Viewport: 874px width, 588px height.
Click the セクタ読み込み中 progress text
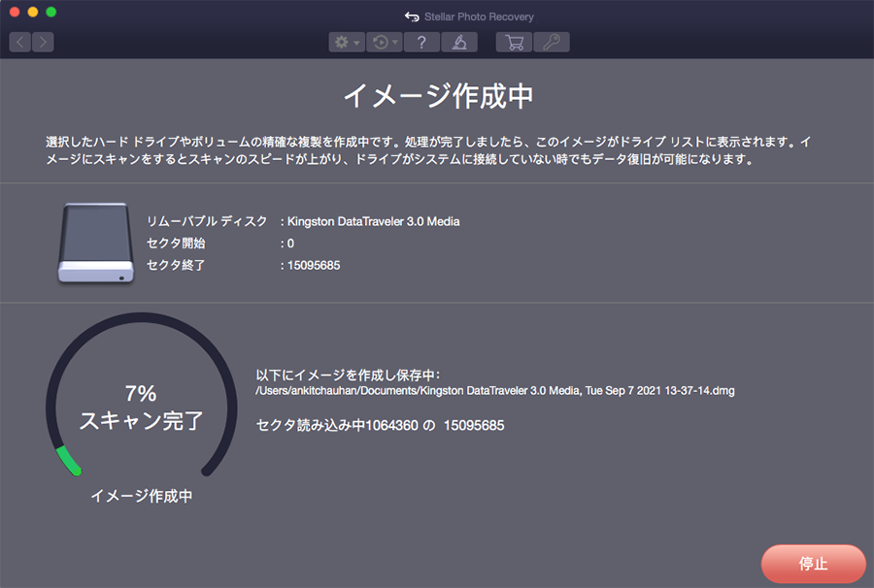pyautogui.click(x=380, y=425)
